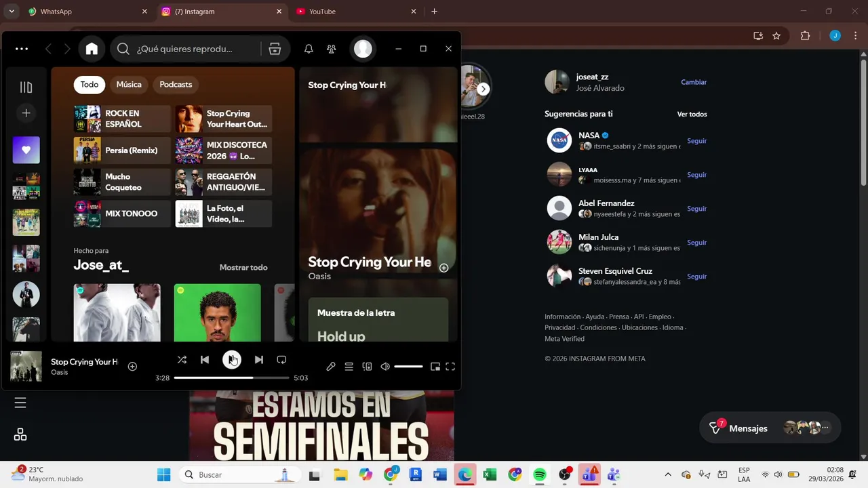
Task: Select the Todo filter chip
Action: (90, 85)
